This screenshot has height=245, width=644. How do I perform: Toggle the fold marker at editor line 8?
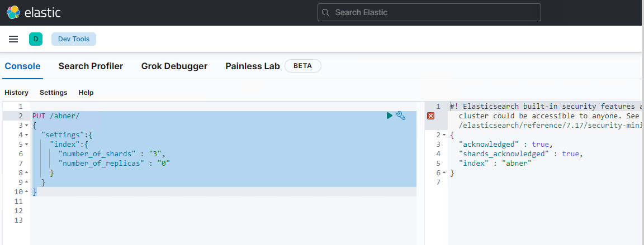coord(27,173)
